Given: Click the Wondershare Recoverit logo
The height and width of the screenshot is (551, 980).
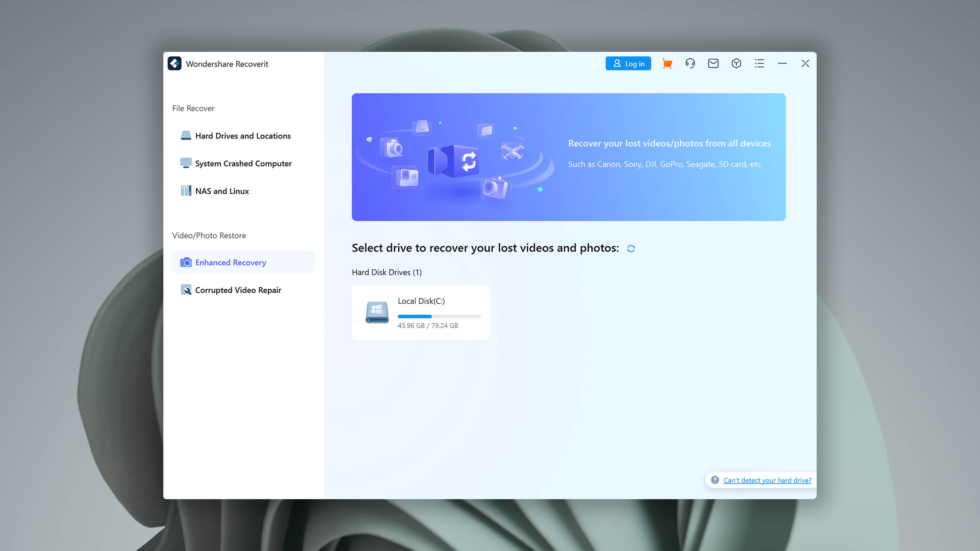Looking at the screenshot, I should click(x=175, y=63).
